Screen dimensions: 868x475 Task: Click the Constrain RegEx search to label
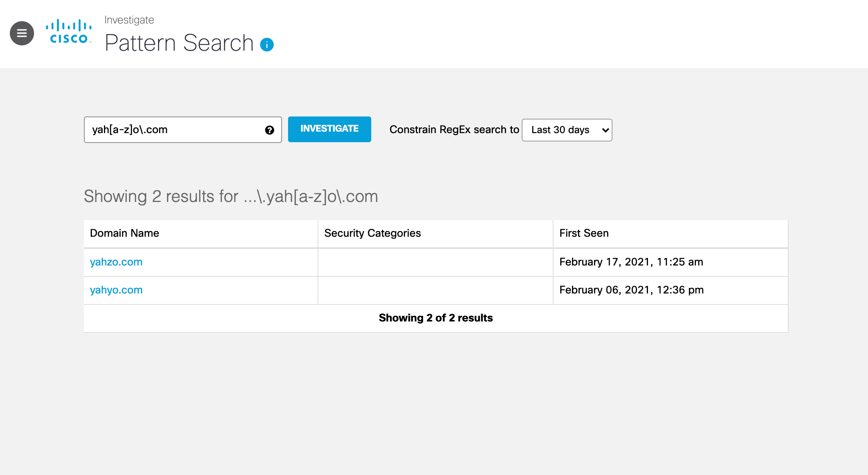(454, 130)
